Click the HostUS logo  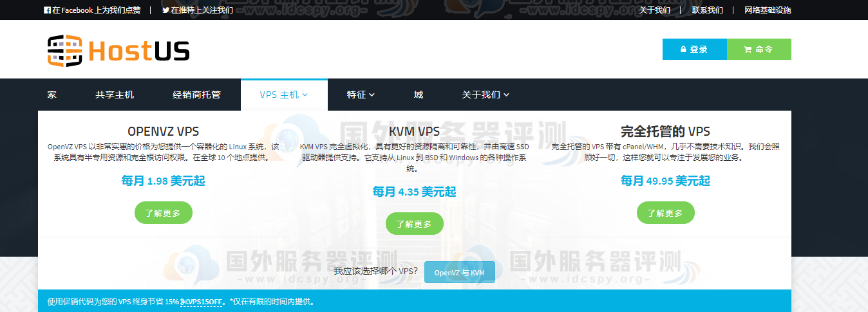(118, 50)
